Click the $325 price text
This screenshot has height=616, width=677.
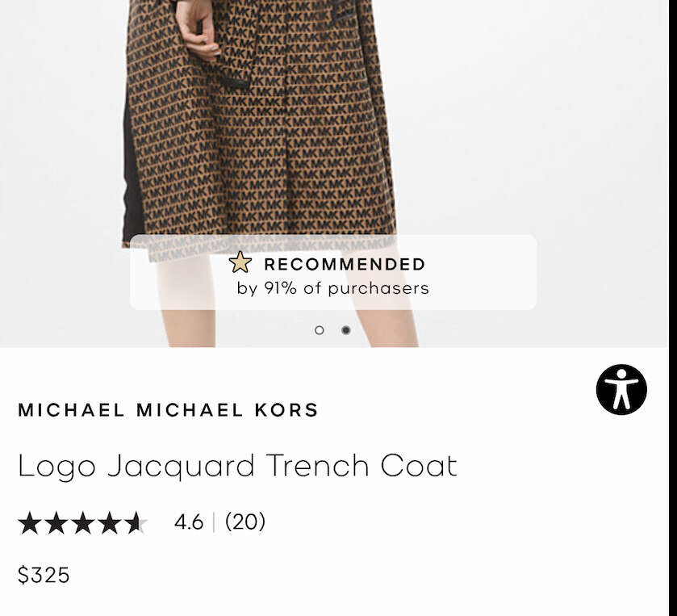point(44,575)
